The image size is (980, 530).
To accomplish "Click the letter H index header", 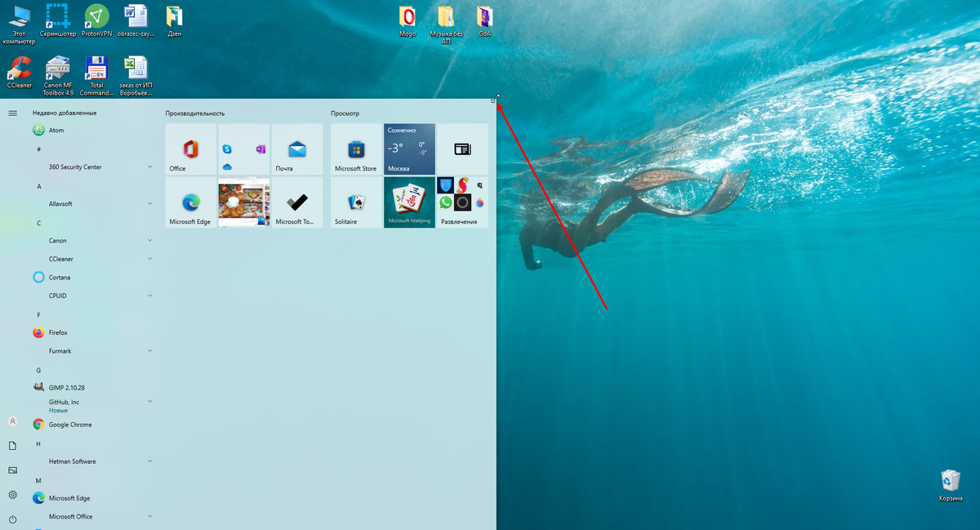I will (38, 443).
